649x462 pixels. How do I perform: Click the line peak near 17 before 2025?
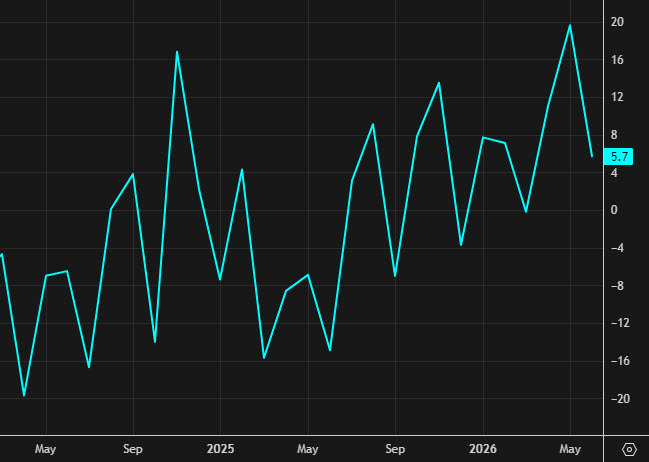(177, 52)
